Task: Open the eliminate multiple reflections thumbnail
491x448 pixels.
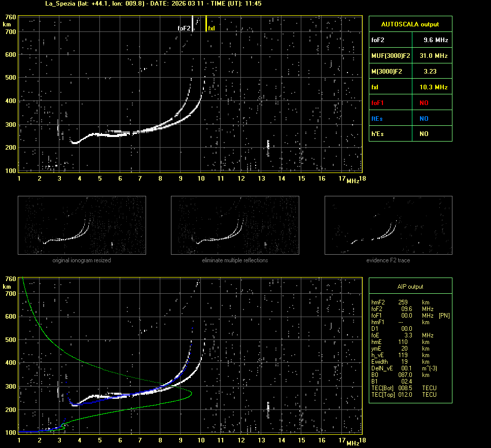Action: (235, 225)
